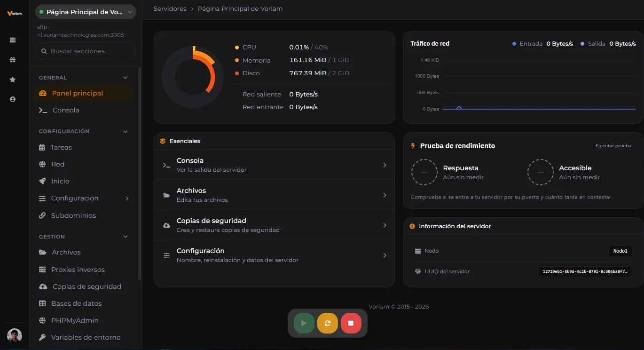Open the account profile icon in left rail
This screenshot has height=350, width=644.
pos(13,99)
